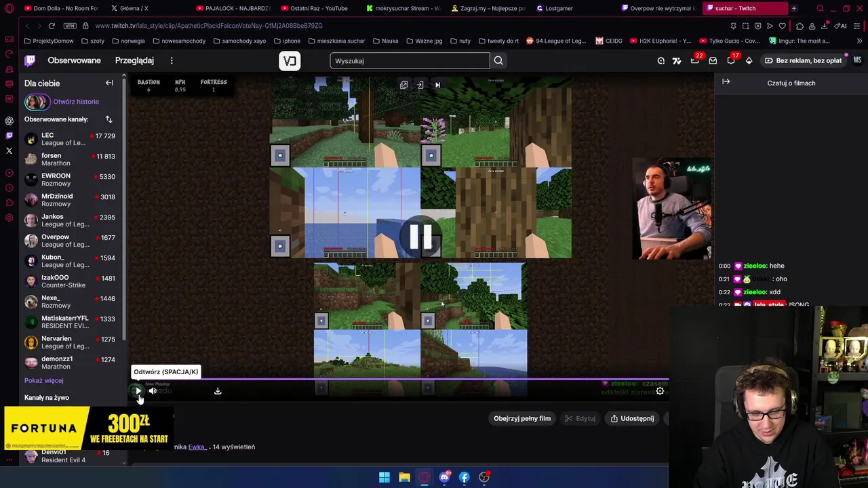Open the MS user avatar menu
Screen dimensions: 868x488
[857, 60]
